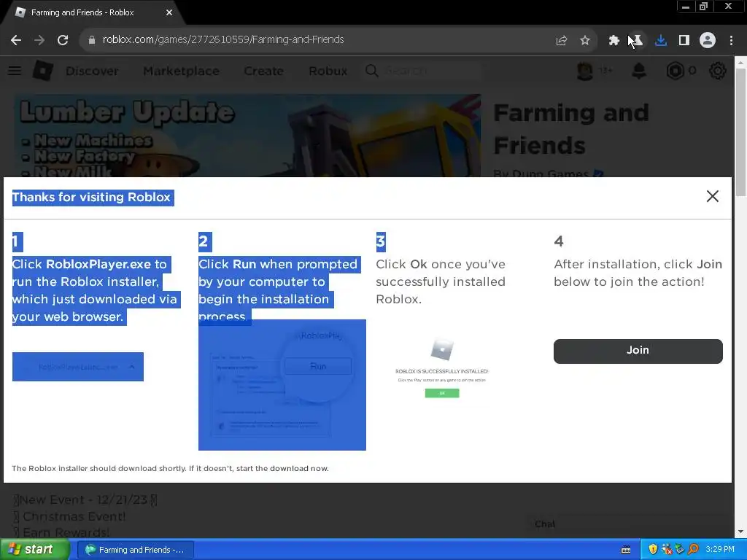The width and height of the screenshot is (747, 560).
Task: Click the Lumber Update game banner
Action: pyautogui.click(x=247, y=136)
